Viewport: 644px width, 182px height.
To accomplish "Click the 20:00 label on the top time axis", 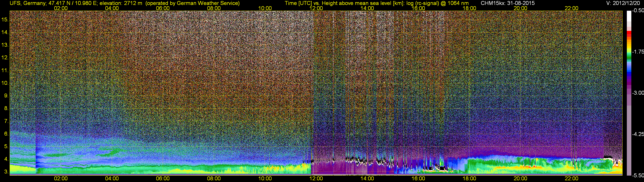I will pyautogui.click(x=521, y=8).
